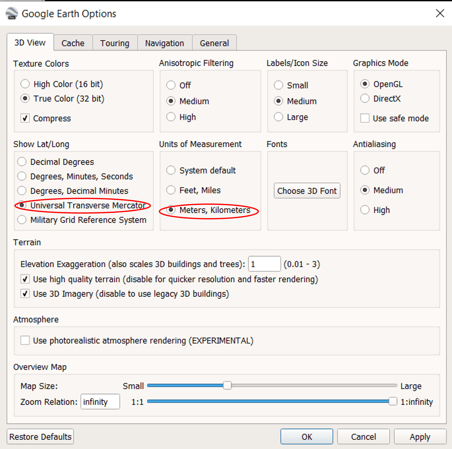Switch to the 3D View tab

[x=30, y=43]
